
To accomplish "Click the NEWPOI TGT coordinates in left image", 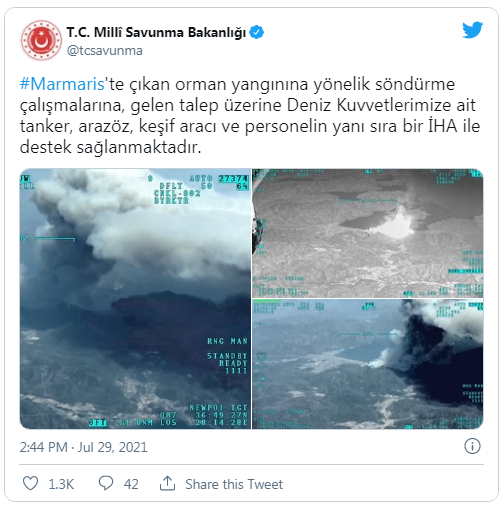I will point(218,415).
